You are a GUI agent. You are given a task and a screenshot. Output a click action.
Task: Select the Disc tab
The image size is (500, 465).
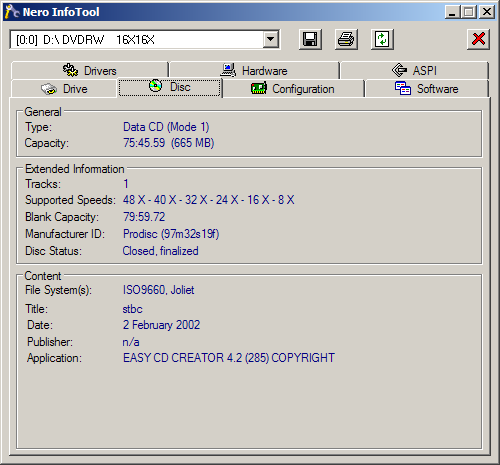click(170, 87)
